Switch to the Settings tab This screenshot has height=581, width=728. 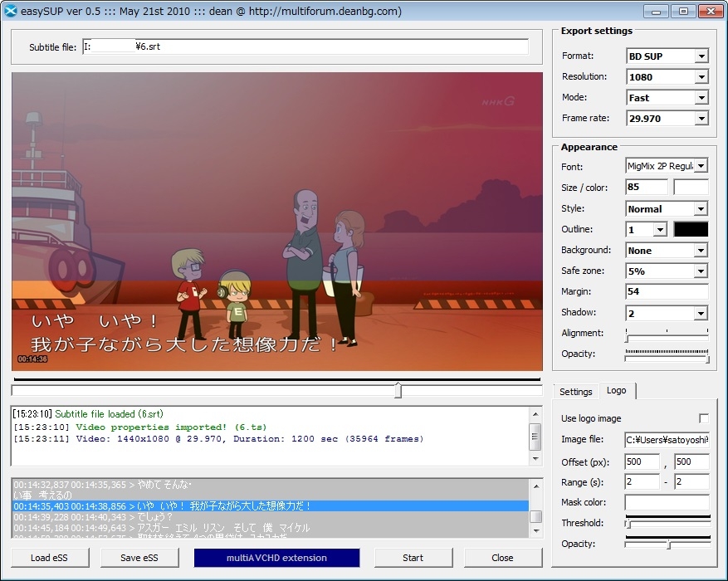click(x=575, y=392)
